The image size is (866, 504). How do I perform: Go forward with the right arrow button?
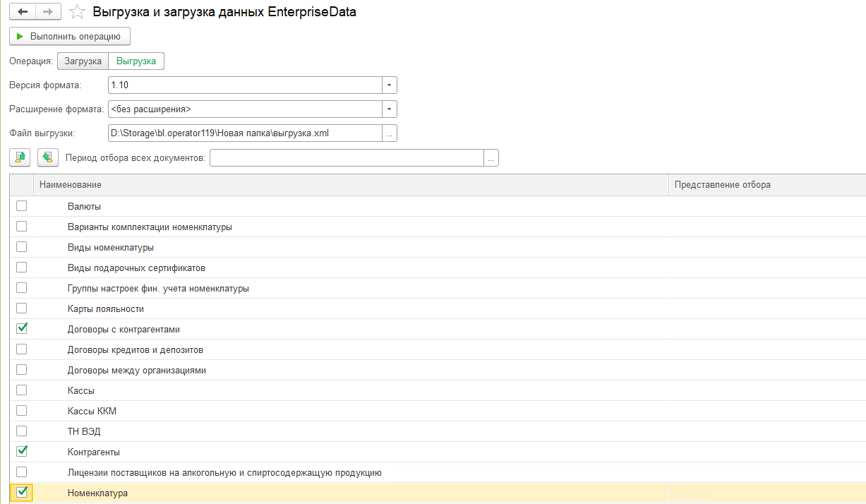(48, 12)
